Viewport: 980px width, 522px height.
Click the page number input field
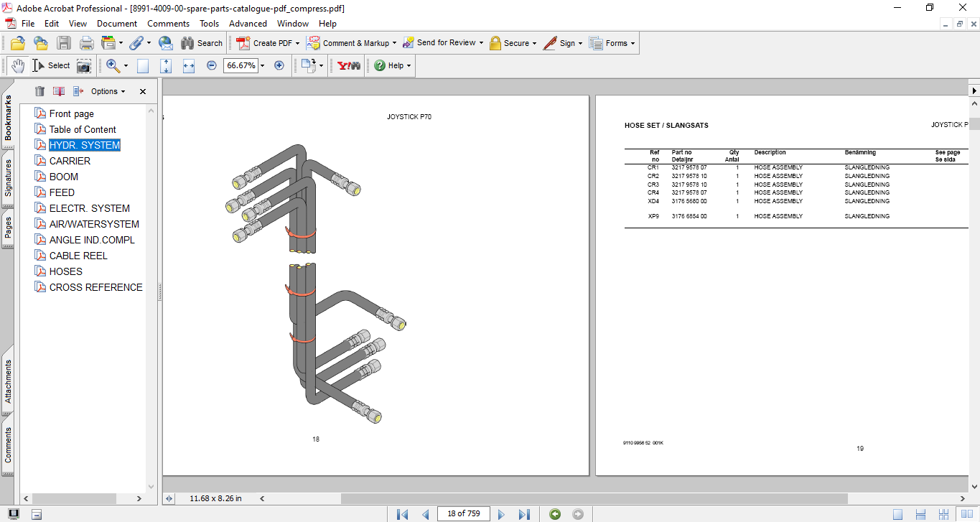pos(464,513)
